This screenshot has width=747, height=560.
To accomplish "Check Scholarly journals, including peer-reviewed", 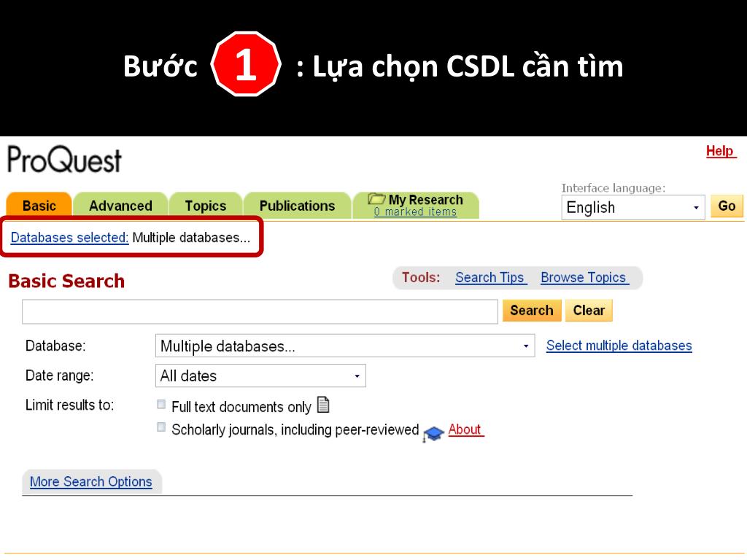I will (161, 427).
